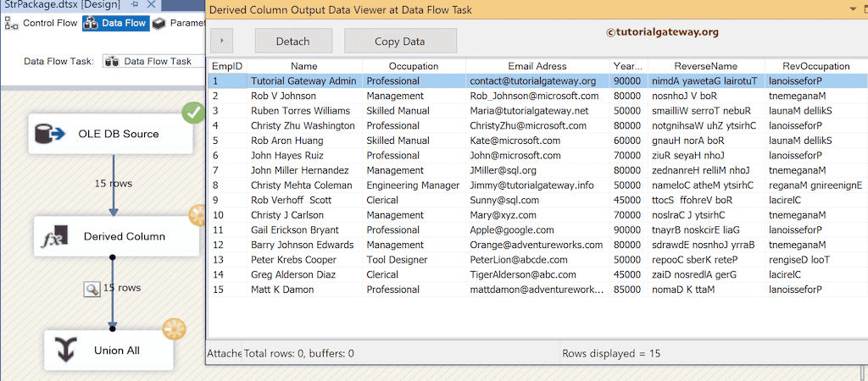
Task: Click the Greg Alderson Diaz cell
Action: 304,275
